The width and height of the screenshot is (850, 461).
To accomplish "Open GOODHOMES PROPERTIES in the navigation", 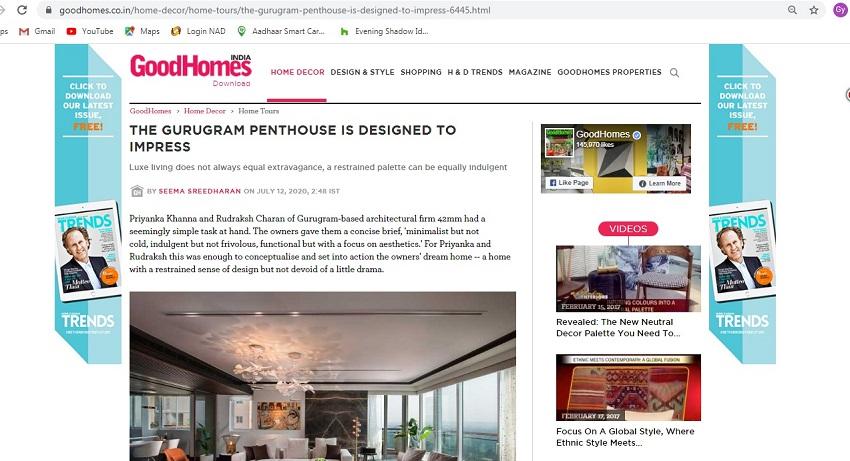I will (x=609, y=72).
